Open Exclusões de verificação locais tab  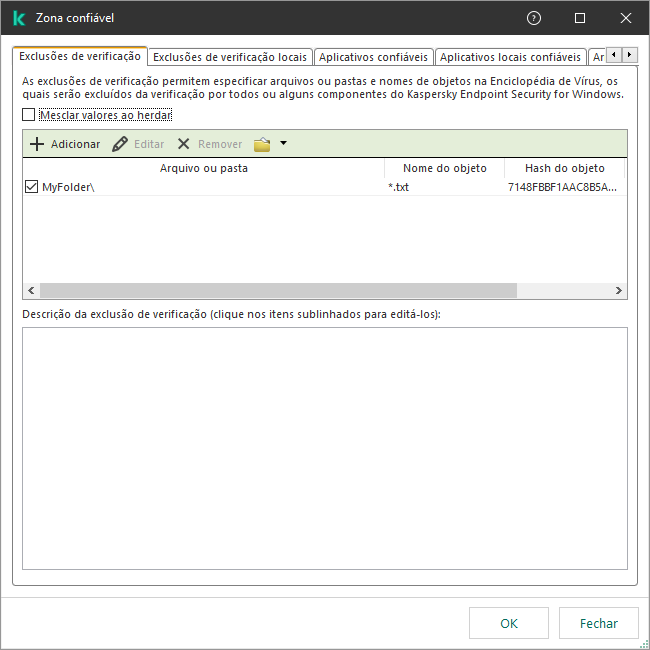click(x=230, y=57)
